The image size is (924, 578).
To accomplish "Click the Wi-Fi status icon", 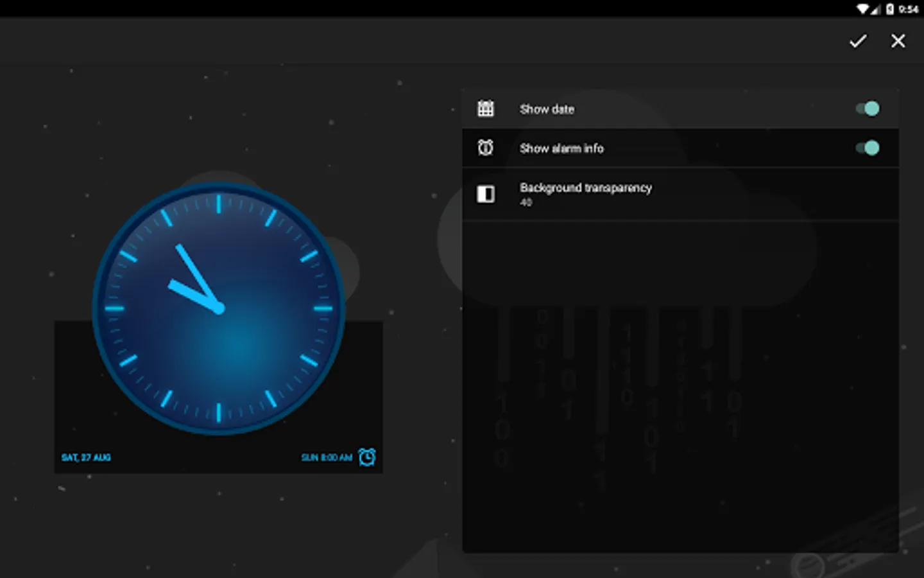I will tap(863, 9).
